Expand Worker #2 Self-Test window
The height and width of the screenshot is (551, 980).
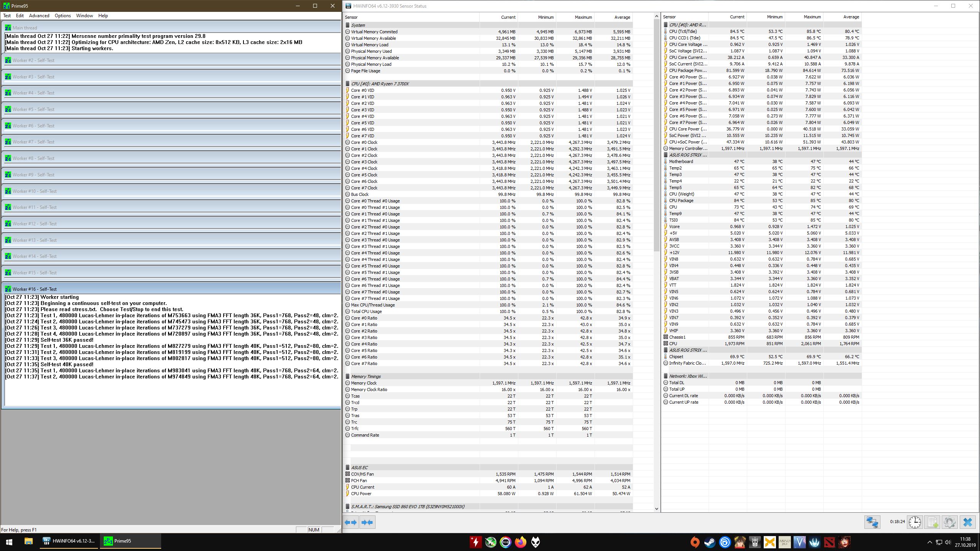[x=33, y=60]
